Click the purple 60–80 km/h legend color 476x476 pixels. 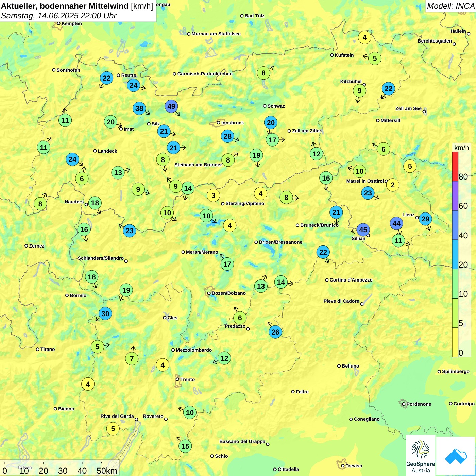pyautogui.click(x=455, y=196)
